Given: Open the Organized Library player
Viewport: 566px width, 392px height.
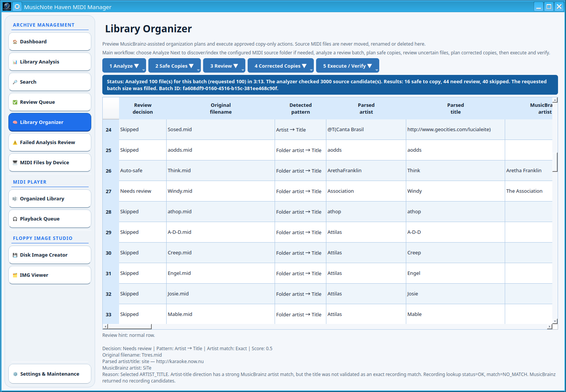Looking at the screenshot, I should 50,199.
